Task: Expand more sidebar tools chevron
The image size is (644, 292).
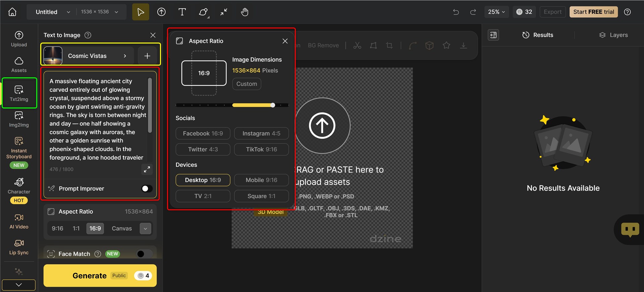Action: (19, 285)
